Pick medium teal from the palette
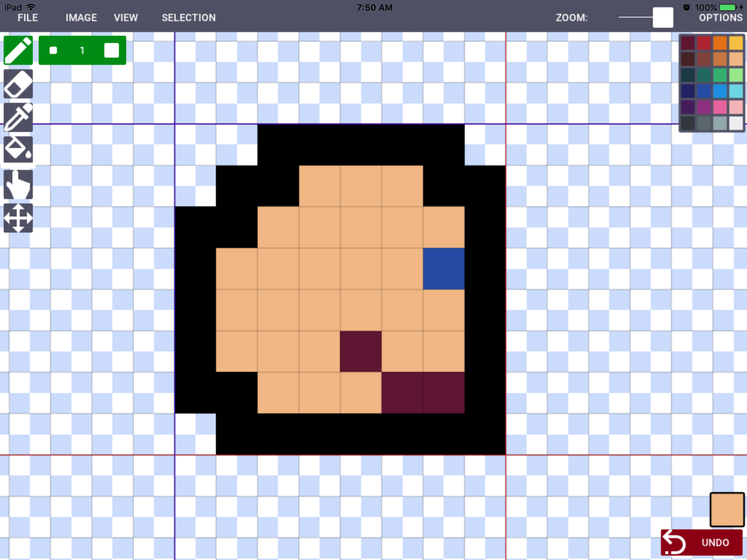747x560 pixels. tap(704, 75)
